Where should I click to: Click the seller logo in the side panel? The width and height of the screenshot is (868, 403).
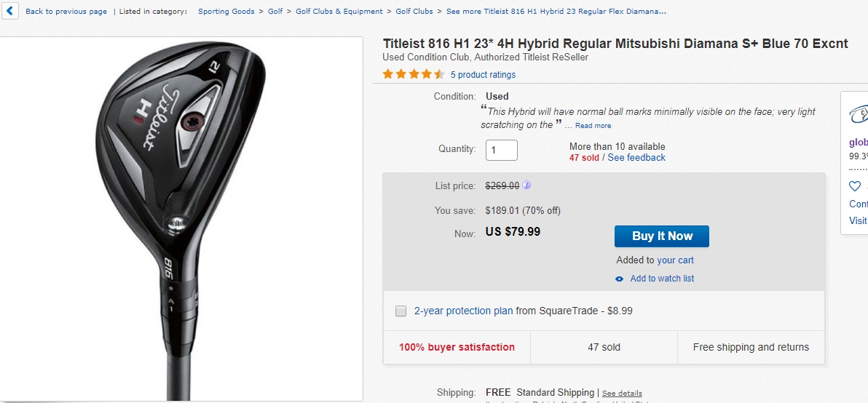pyautogui.click(x=858, y=116)
